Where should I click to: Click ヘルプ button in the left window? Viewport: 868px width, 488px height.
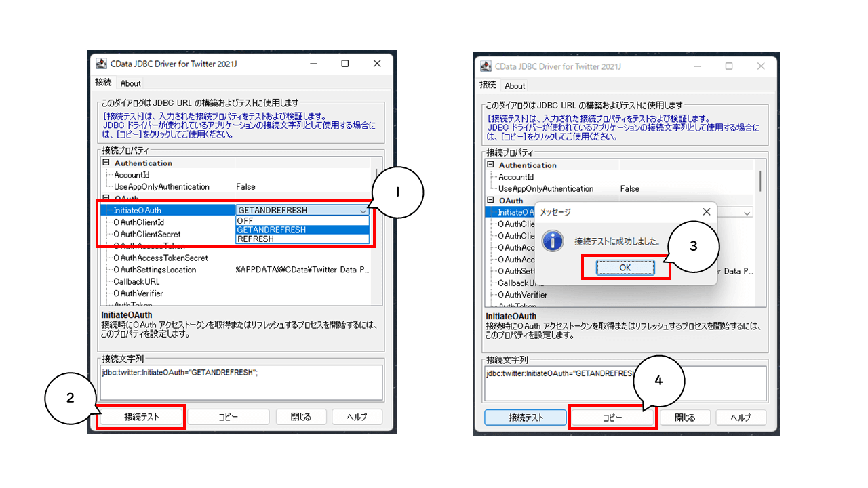[x=357, y=417]
